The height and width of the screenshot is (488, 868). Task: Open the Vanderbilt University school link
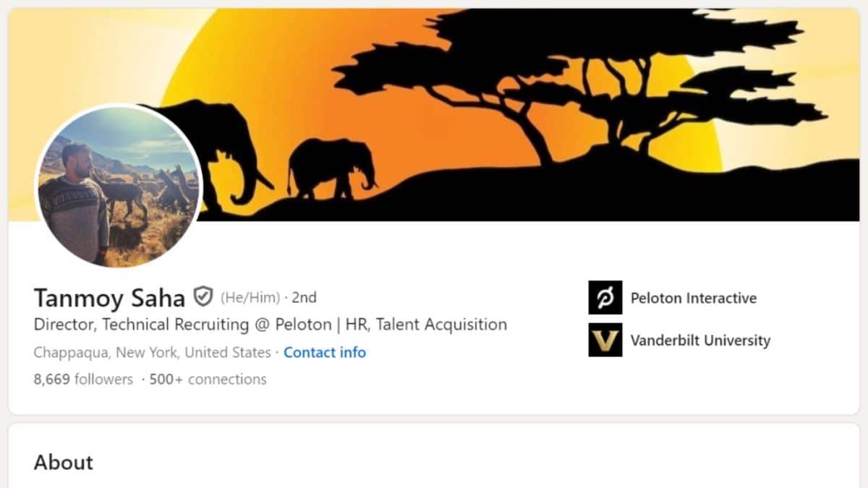coord(700,340)
